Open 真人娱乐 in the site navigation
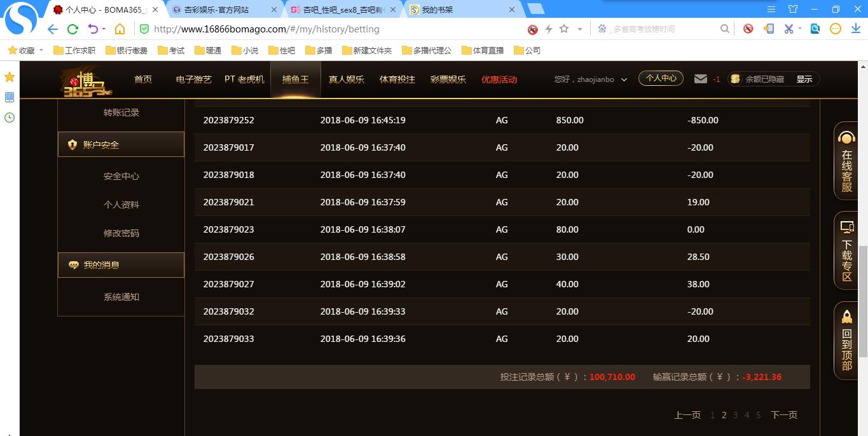Screen dimensions: 868x436 [x=347, y=79]
